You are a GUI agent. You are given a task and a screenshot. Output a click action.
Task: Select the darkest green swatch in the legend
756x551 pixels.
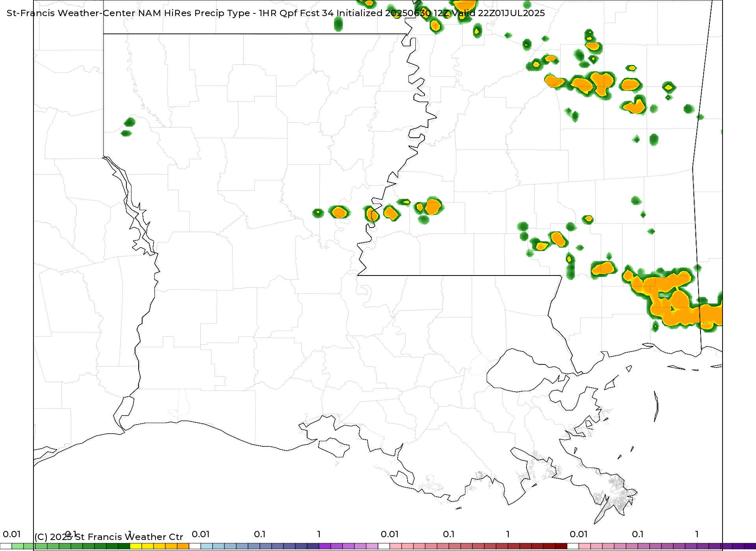pyautogui.click(x=124, y=546)
